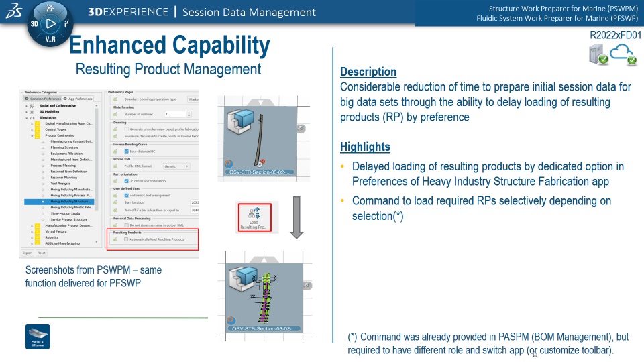Image resolution: width=644 pixels, height=362 pixels.
Task: Open the compass west 3D quadrant
Action: (x=34, y=24)
